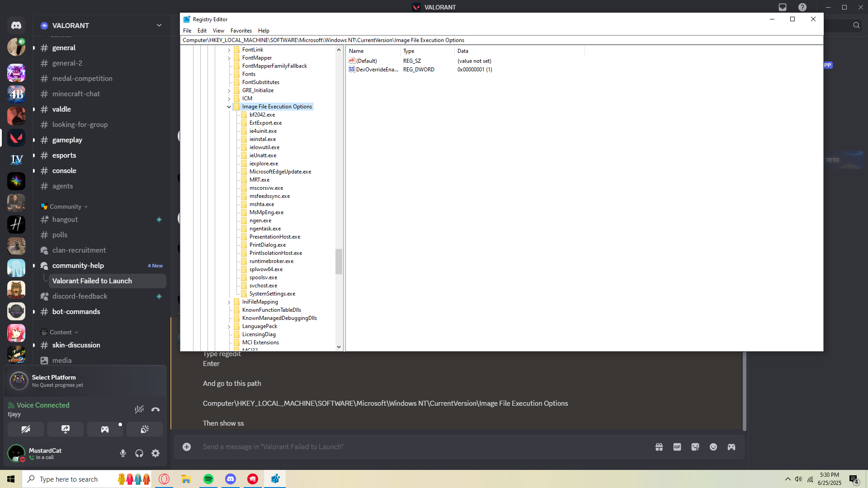The image size is (868, 488).
Task: Open Spotify from taskbar
Action: 208,479
